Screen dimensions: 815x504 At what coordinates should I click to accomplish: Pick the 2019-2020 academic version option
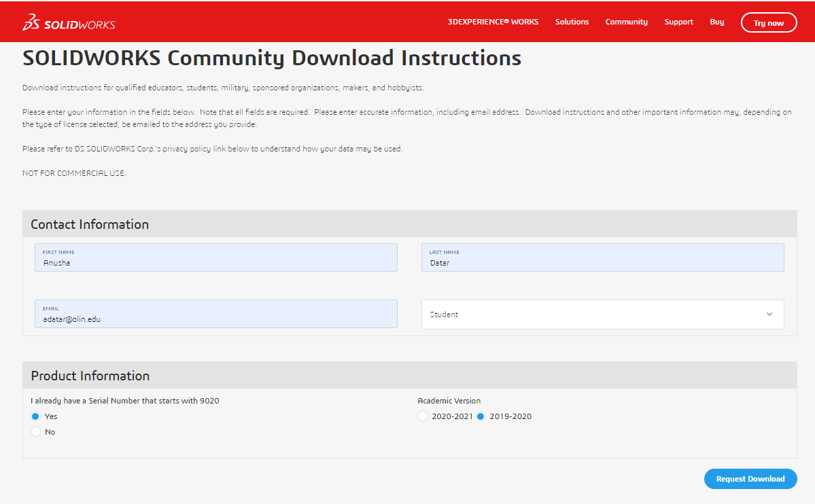point(481,416)
